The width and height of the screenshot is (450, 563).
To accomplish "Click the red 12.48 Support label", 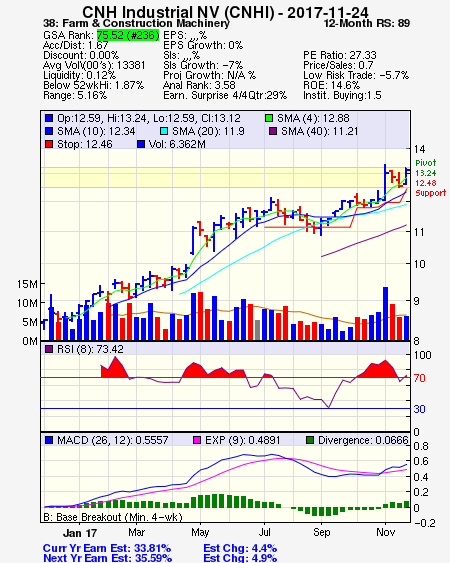I will (x=430, y=188).
